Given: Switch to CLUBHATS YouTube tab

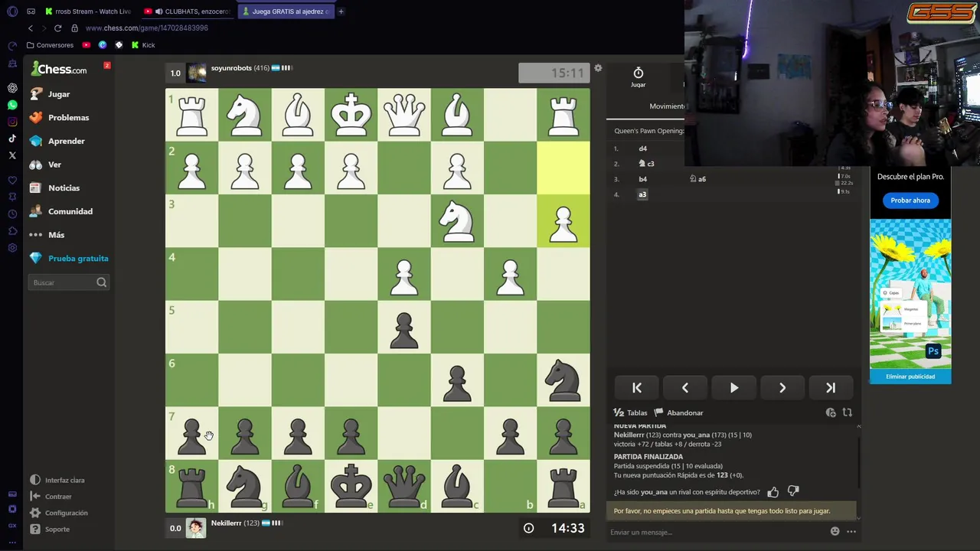Looking at the screenshot, I should click(x=188, y=11).
